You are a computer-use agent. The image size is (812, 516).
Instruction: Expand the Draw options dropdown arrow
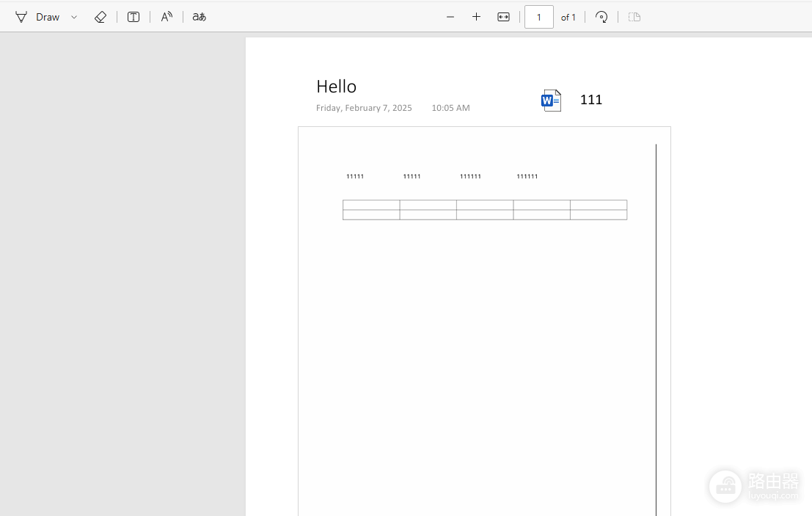click(74, 17)
